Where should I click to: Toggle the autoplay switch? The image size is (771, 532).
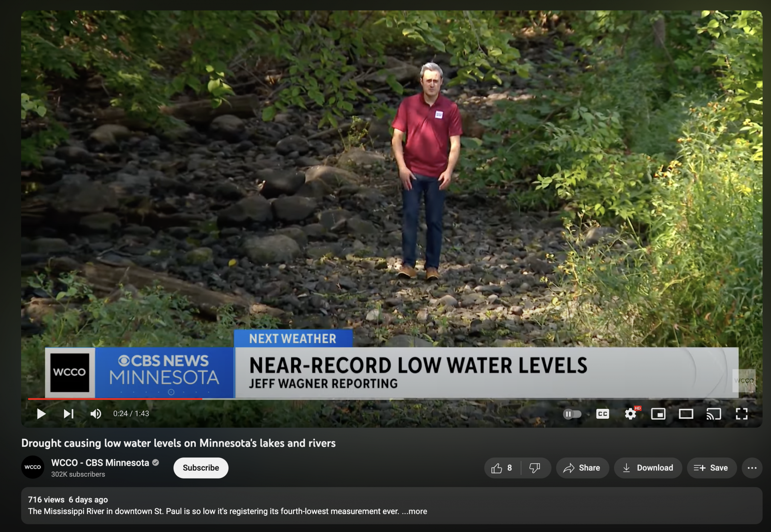tap(572, 414)
